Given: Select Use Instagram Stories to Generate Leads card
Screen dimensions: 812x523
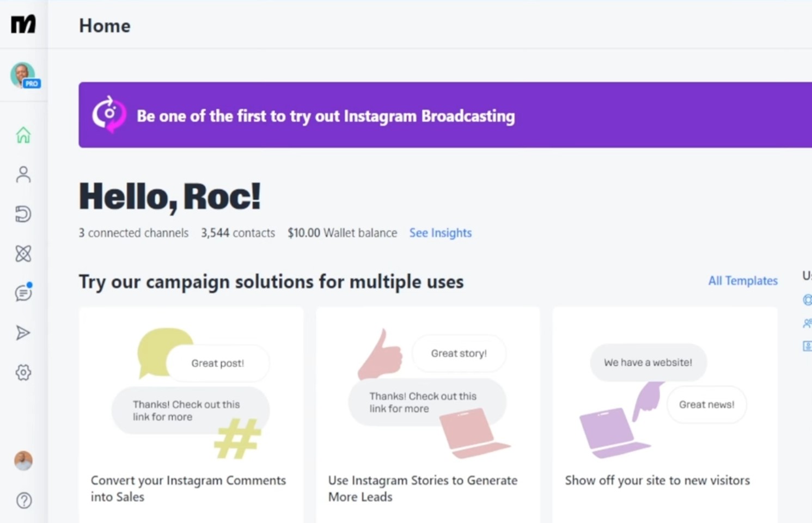Looking at the screenshot, I should (428, 415).
